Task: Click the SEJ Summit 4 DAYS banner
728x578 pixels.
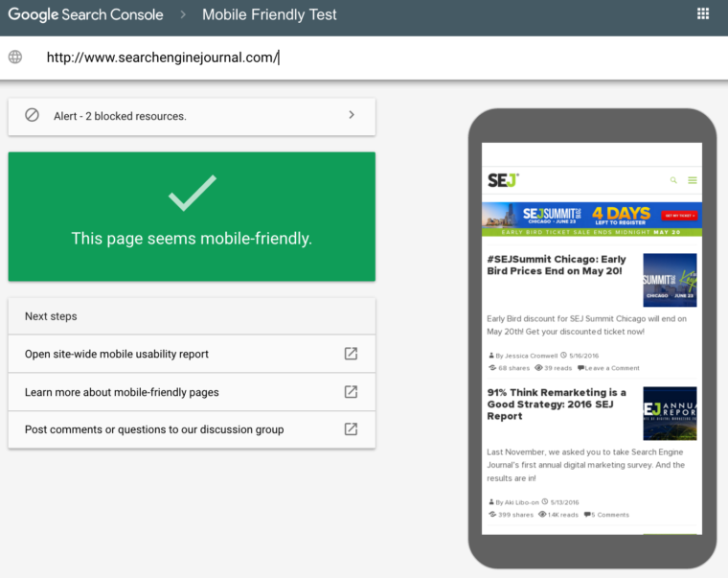Action: tap(592, 219)
